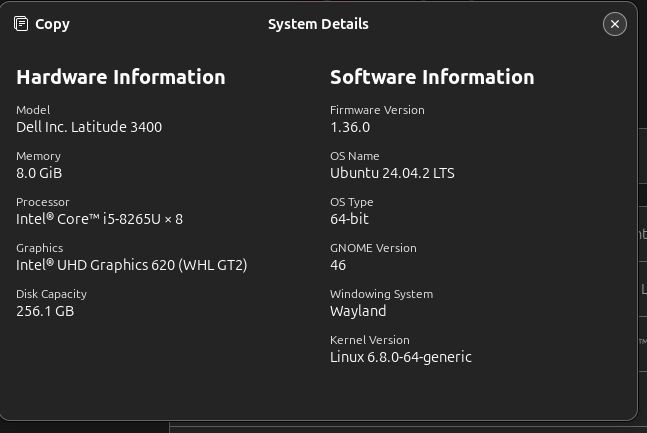The image size is (647, 433).
Task: Select the GNOME version value 46
Action: (x=338, y=265)
